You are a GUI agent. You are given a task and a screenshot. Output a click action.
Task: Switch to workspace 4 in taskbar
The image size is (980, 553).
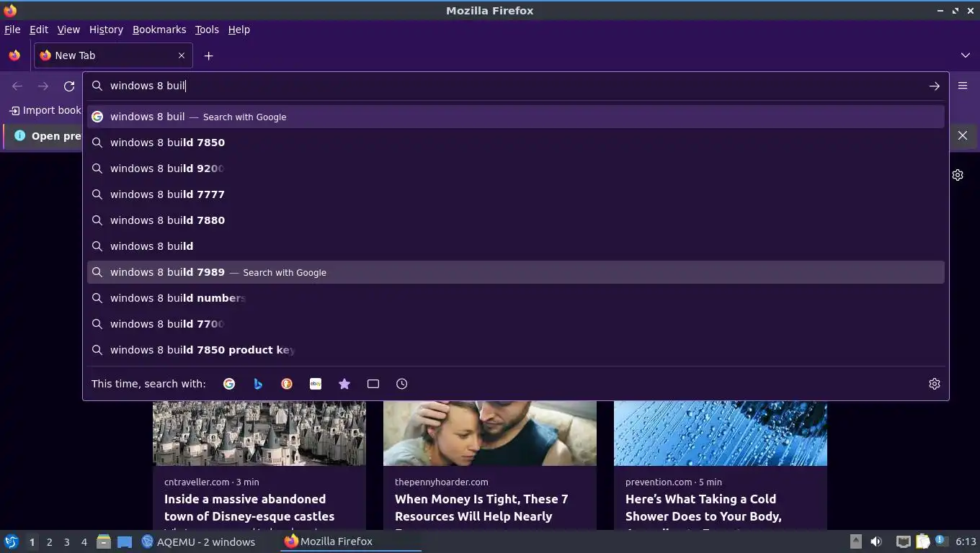(84, 541)
